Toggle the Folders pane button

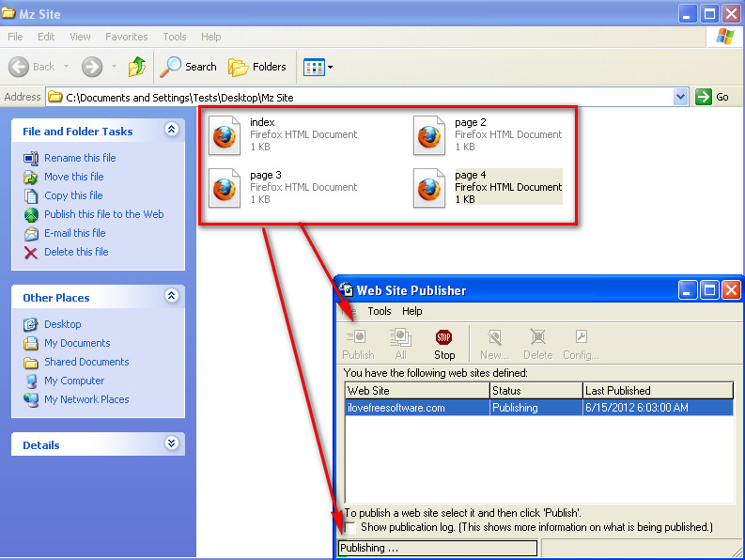click(257, 67)
